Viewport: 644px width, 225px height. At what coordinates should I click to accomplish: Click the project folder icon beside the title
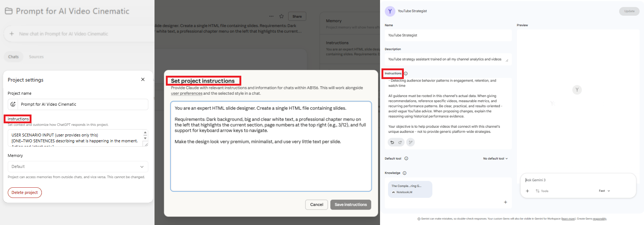pyautogui.click(x=9, y=11)
